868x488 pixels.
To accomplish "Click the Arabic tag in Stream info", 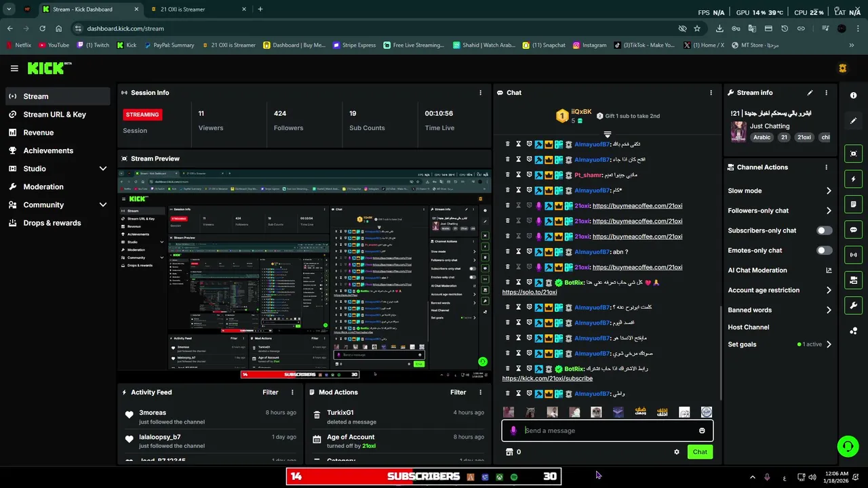I will coord(762,138).
